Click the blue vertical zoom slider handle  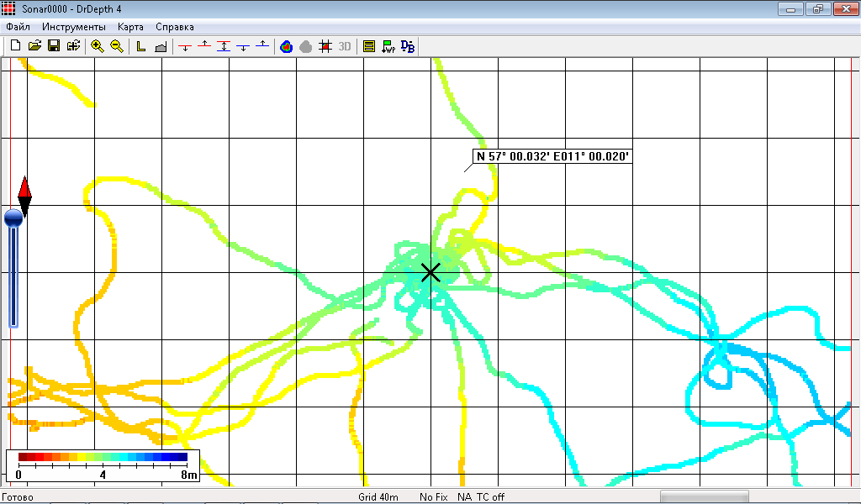[x=13, y=218]
